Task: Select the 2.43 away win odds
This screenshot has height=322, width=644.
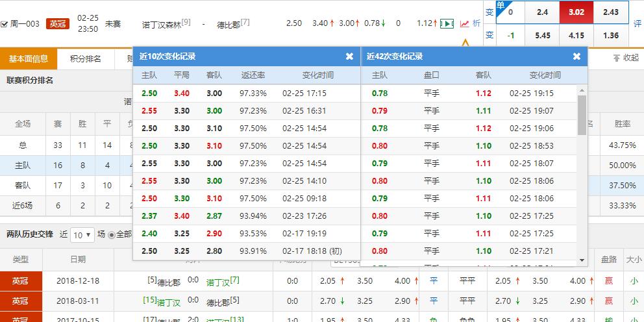Action: (611, 12)
